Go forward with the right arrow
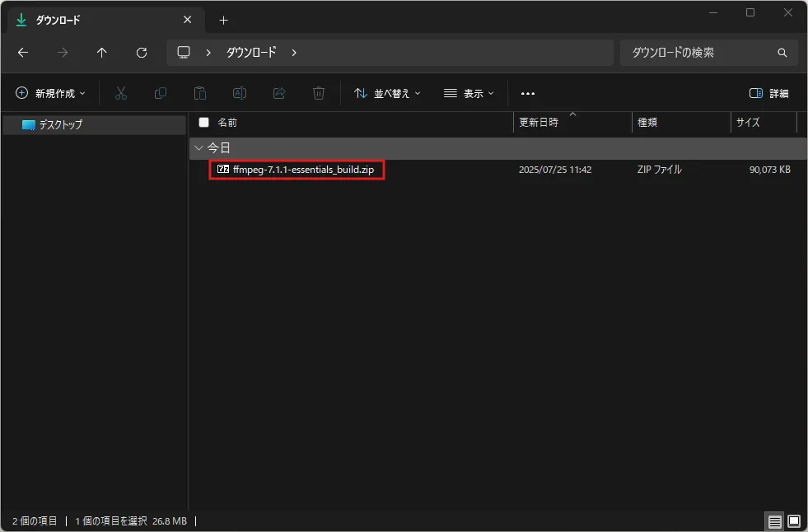This screenshot has height=532, width=808. 63,52
